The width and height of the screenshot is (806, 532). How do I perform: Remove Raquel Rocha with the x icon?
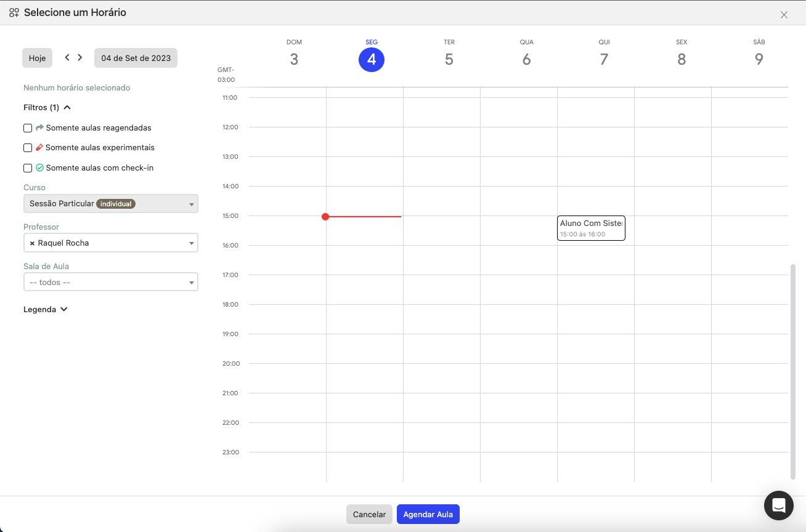click(32, 243)
